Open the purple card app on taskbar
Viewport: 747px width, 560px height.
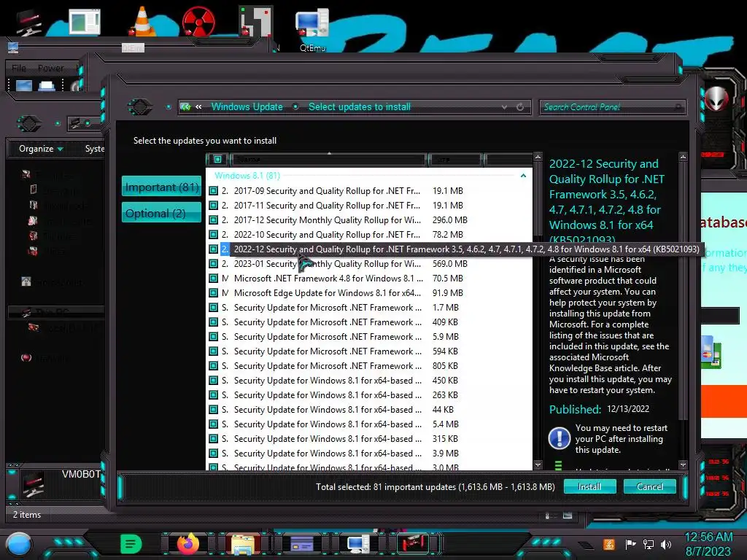(x=301, y=543)
